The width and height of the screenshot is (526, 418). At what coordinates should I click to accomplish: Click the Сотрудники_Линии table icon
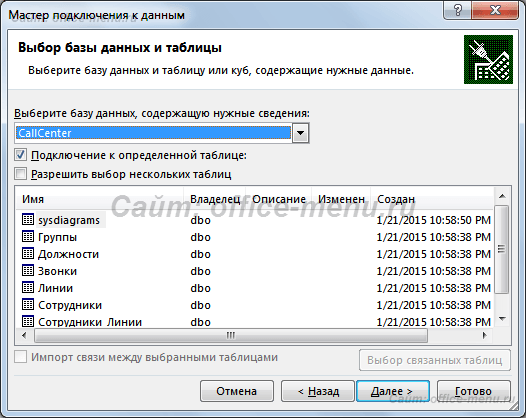(28, 321)
